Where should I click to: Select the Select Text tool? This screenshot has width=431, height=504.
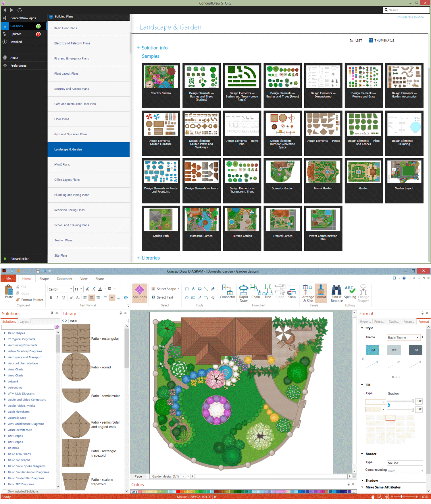[x=162, y=297]
